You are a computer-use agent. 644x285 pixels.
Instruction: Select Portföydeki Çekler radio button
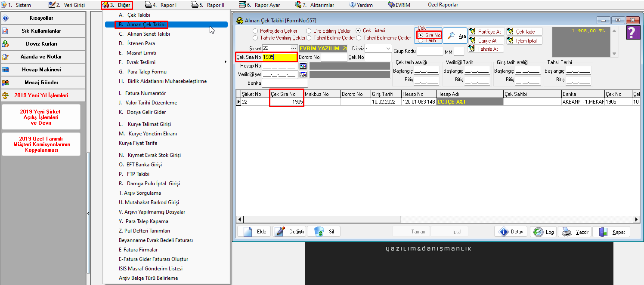click(x=256, y=31)
